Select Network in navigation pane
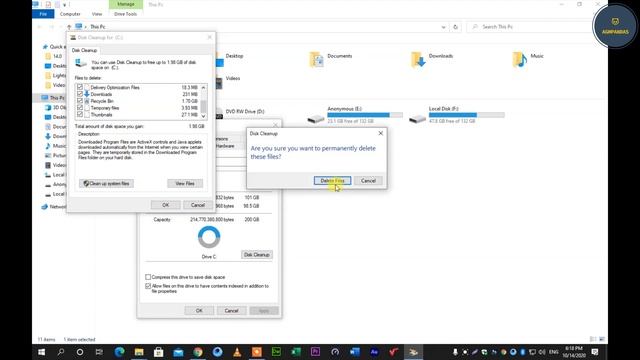 click(x=53, y=207)
